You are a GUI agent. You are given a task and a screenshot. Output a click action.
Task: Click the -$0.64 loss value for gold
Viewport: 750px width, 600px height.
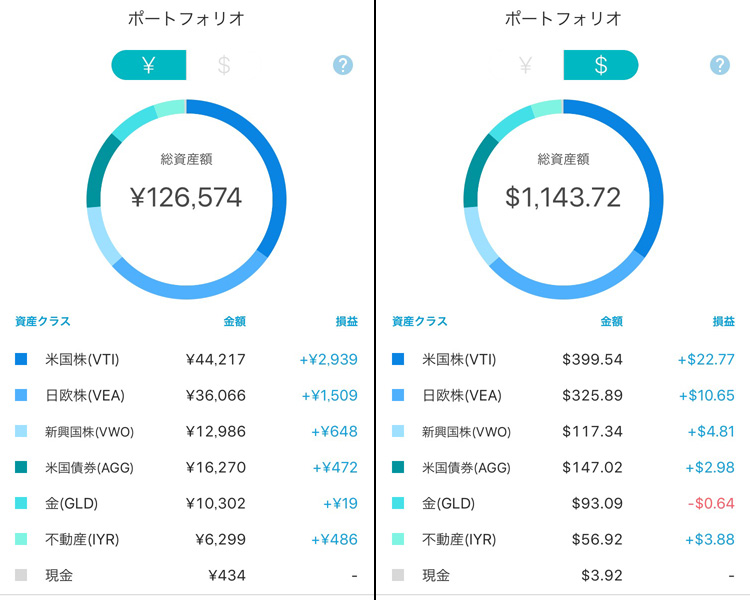point(710,503)
